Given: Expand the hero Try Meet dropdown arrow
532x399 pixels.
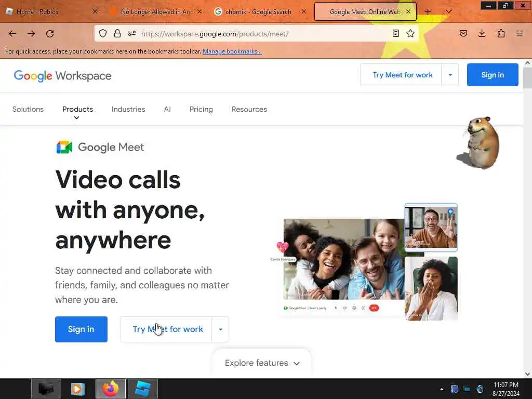Looking at the screenshot, I should [220, 329].
